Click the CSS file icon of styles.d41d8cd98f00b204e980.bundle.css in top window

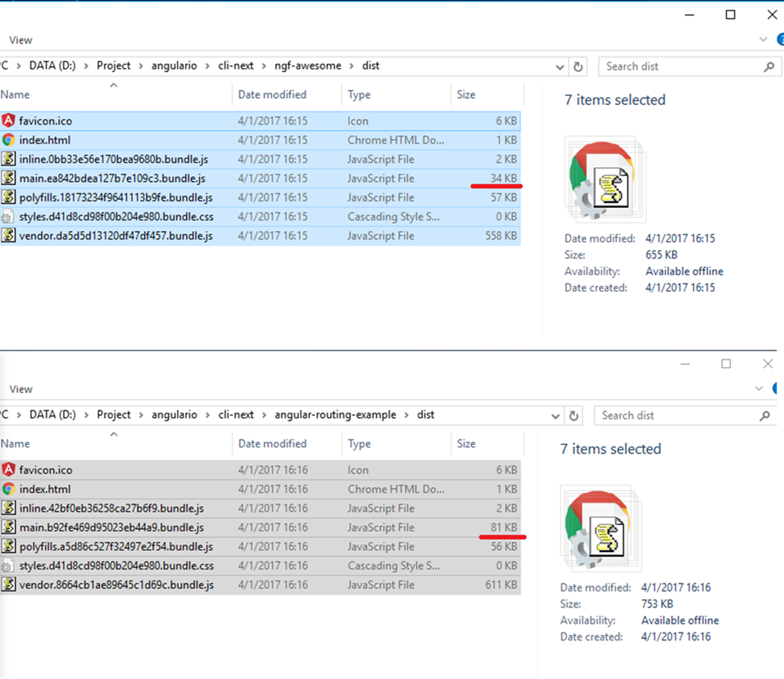coord(9,217)
